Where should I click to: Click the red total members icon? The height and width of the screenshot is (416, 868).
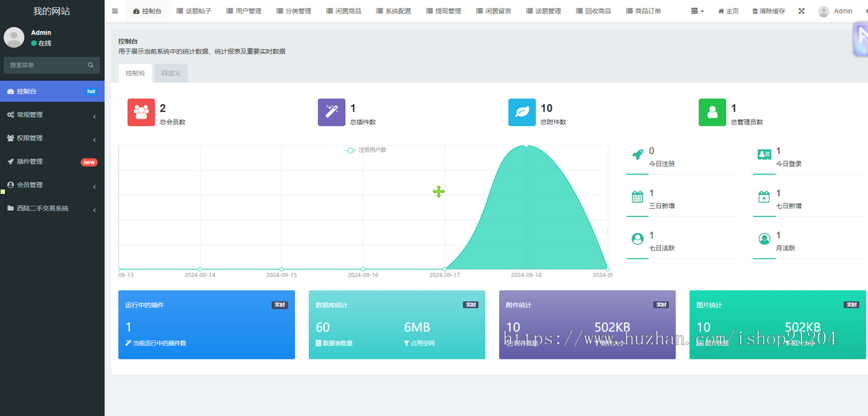[141, 112]
